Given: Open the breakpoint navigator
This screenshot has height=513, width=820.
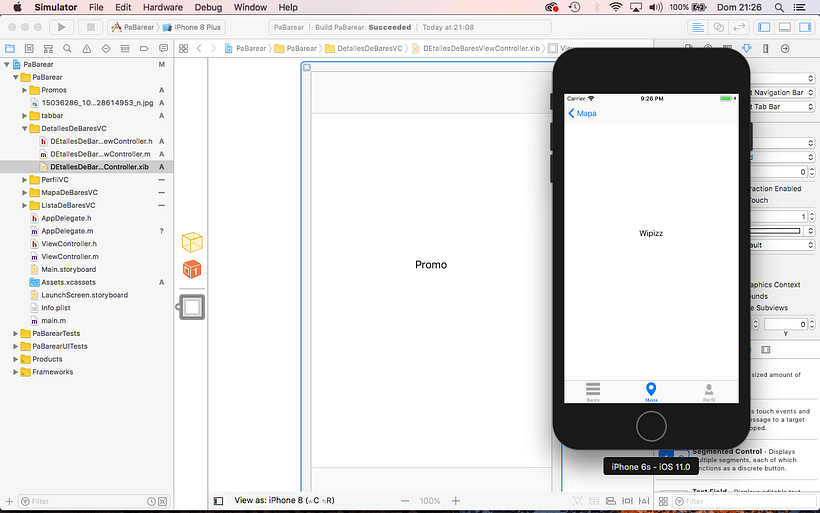Looking at the screenshot, I should click(144, 49).
